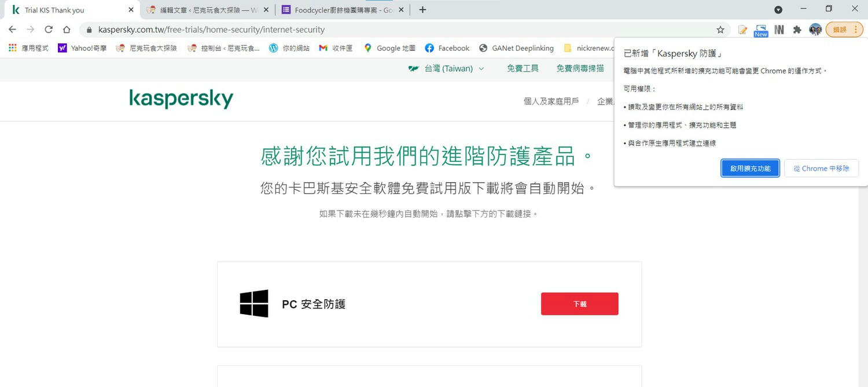868x387 pixels.
Task: Open the 應用程式 apps shortcut
Action: [x=28, y=48]
